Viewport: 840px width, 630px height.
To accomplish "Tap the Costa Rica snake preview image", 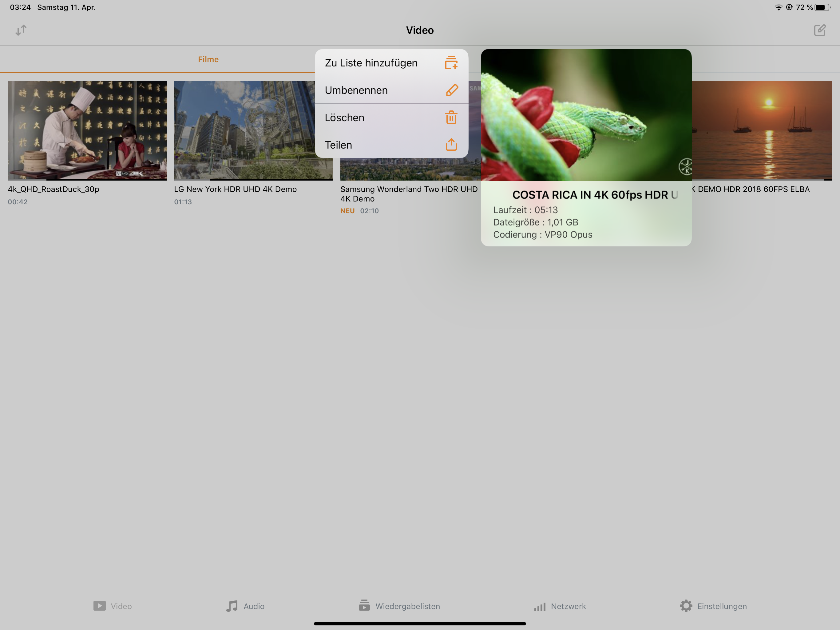I will click(585, 115).
